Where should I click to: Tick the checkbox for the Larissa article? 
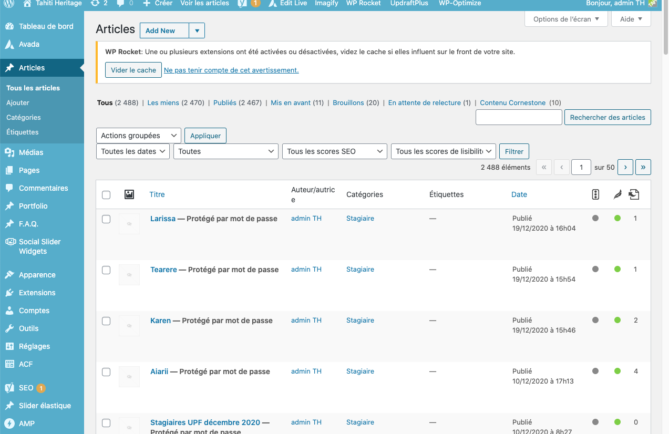click(106, 219)
